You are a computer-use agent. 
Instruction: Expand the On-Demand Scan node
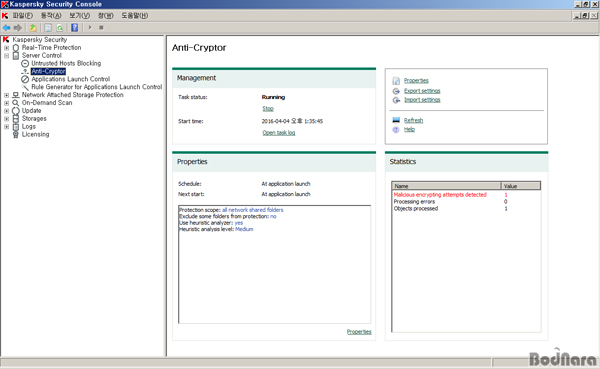[7, 103]
